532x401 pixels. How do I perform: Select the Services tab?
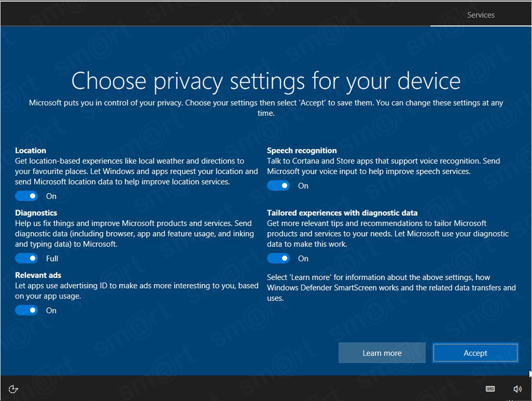coord(481,15)
